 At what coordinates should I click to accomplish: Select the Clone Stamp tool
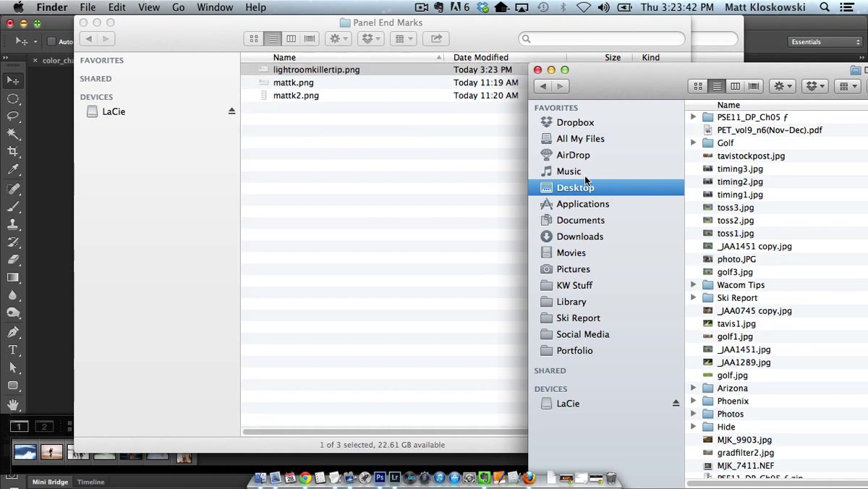[13, 224]
